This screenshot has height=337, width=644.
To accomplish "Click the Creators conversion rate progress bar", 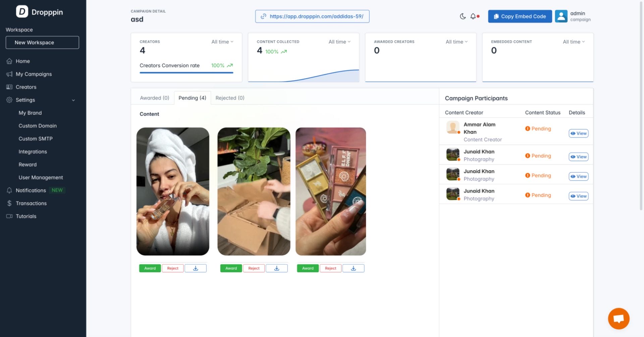I will (186, 73).
